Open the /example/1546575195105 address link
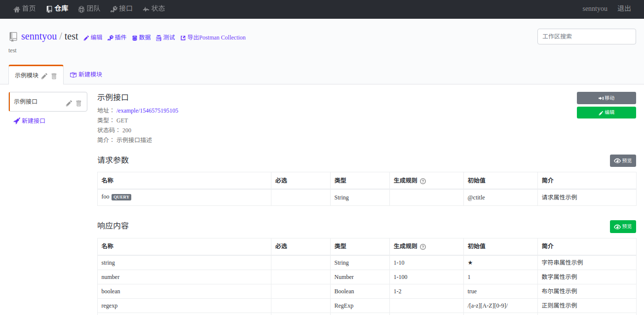Screen dimensions: 644x315 point(147,111)
